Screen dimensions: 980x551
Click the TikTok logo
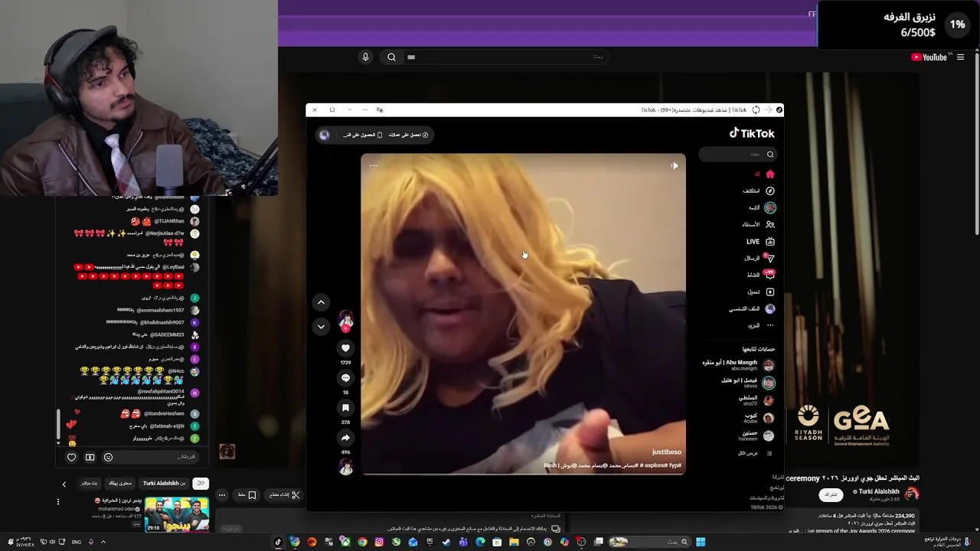752,133
